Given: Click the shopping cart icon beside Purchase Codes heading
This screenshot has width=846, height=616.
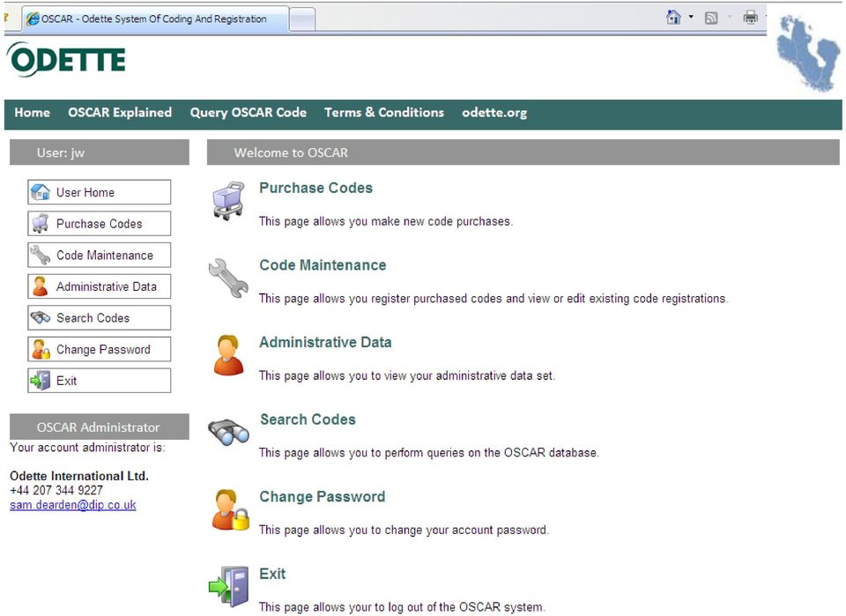Looking at the screenshot, I should pos(229,201).
